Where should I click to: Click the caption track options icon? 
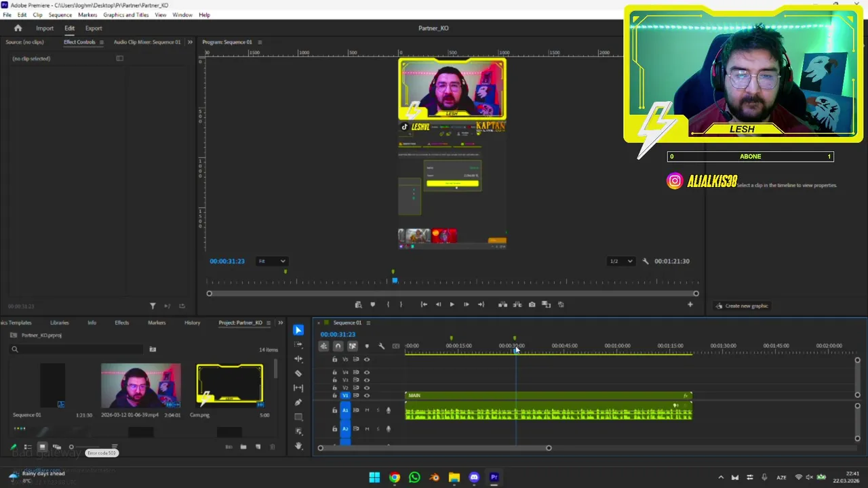tap(396, 346)
